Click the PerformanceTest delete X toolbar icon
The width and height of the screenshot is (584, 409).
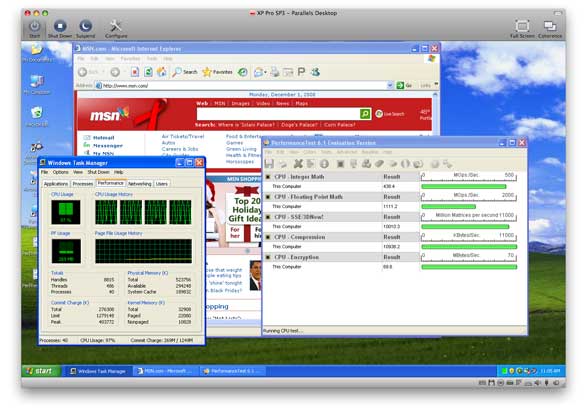click(298, 164)
